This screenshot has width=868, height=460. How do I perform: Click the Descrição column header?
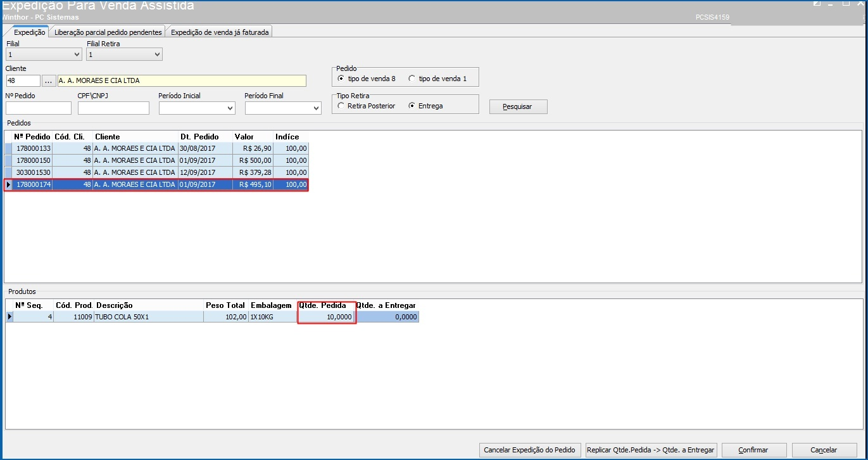click(149, 305)
